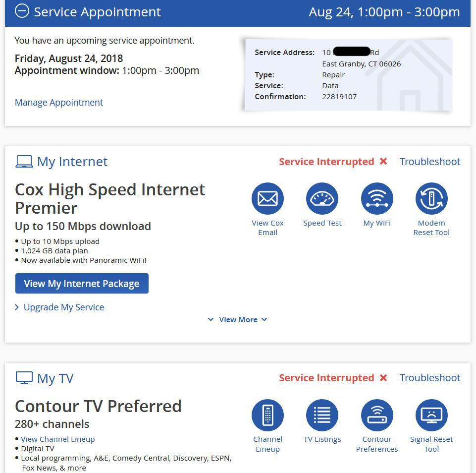Collapse the Service Appointment section
Viewport: 476px width, 473px height.
tap(22, 11)
